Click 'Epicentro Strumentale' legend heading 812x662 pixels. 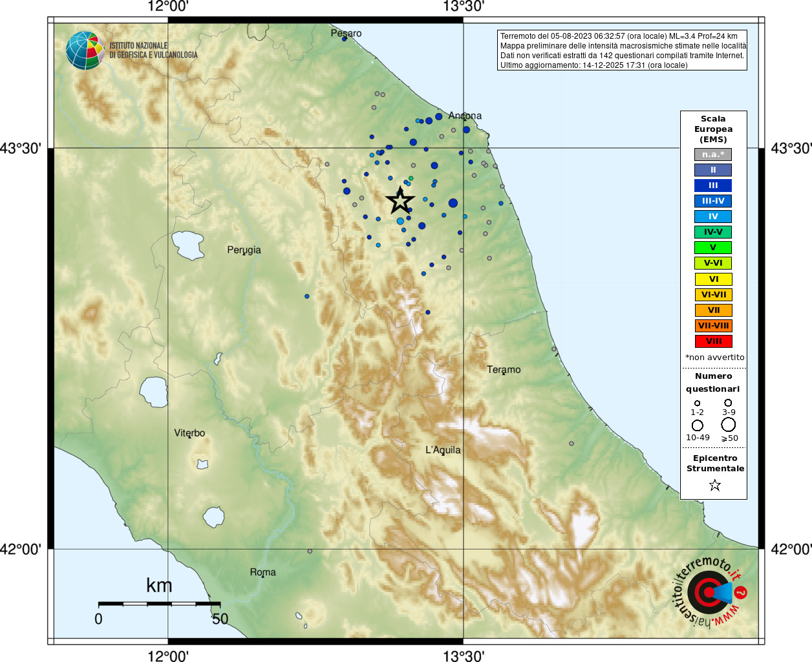(715, 464)
